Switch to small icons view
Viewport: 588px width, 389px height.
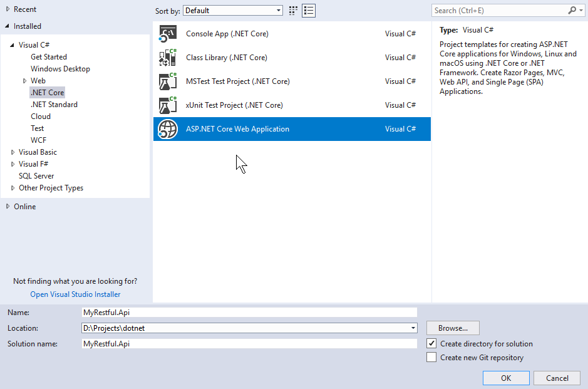292,11
